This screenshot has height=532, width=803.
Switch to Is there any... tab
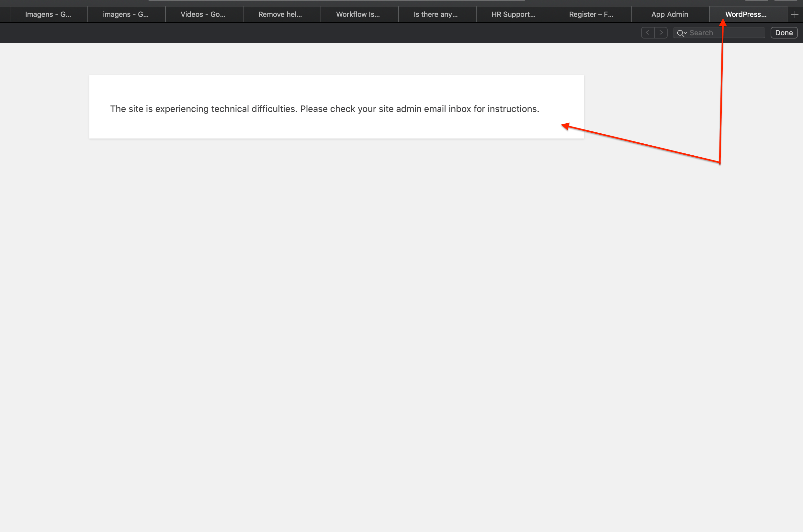click(x=435, y=15)
